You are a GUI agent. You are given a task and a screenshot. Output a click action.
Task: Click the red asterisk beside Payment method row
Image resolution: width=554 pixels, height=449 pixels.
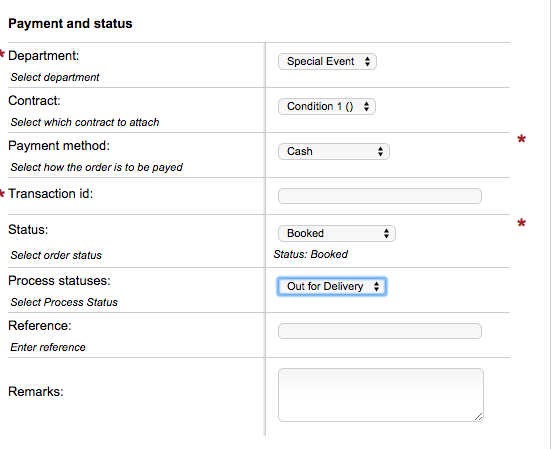(521, 139)
